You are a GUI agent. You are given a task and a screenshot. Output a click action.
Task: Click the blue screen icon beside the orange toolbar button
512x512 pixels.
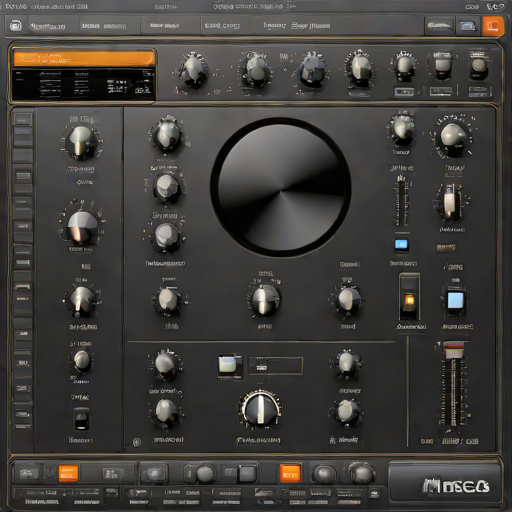[x=468, y=26]
